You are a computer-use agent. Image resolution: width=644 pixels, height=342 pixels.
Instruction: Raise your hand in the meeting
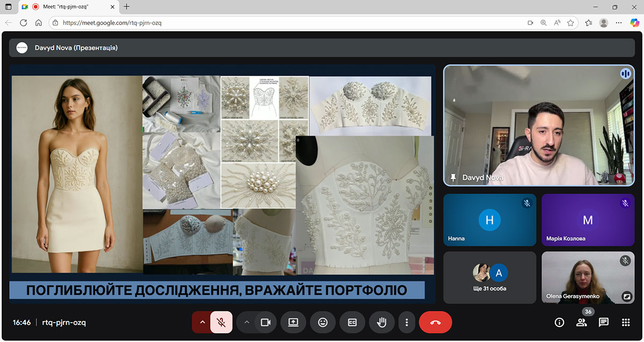(x=382, y=322)
